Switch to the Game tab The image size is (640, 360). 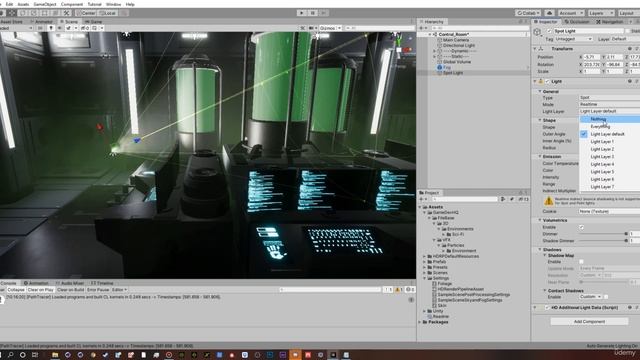coord(94,22)
